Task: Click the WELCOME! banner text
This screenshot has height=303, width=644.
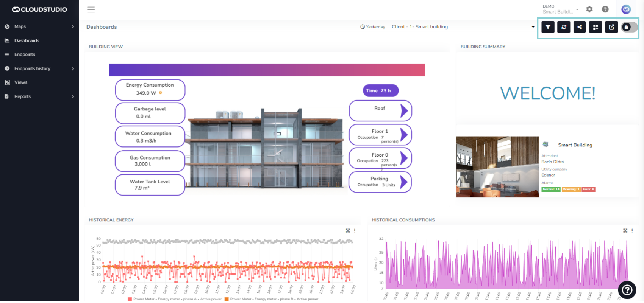Action: (x=548, y=93)
